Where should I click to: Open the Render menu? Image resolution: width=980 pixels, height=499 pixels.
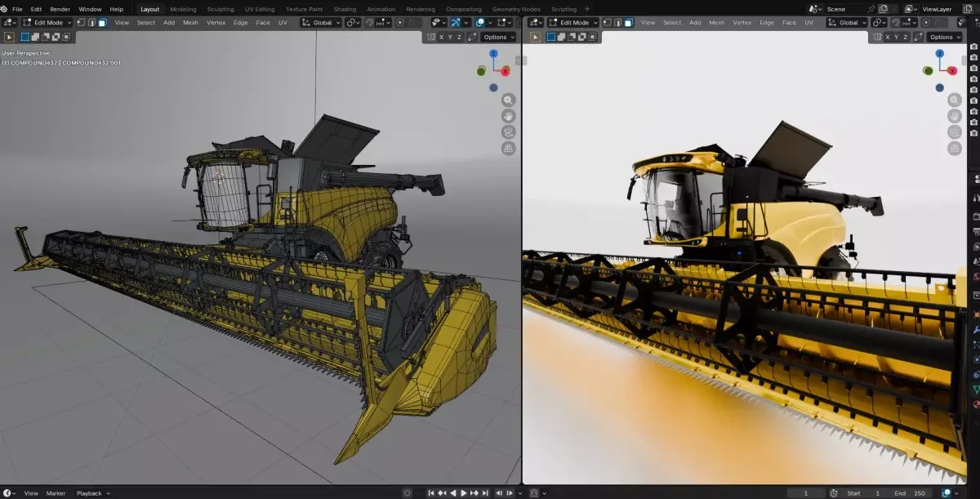pos(60,9)
